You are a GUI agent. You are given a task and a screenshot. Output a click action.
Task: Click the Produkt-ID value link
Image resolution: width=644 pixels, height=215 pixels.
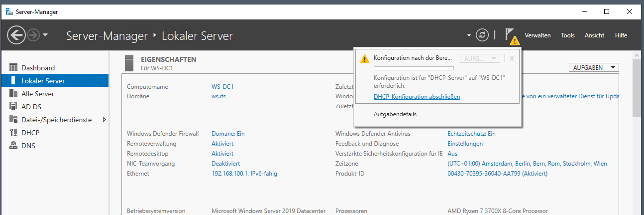(x=498, y=173)
